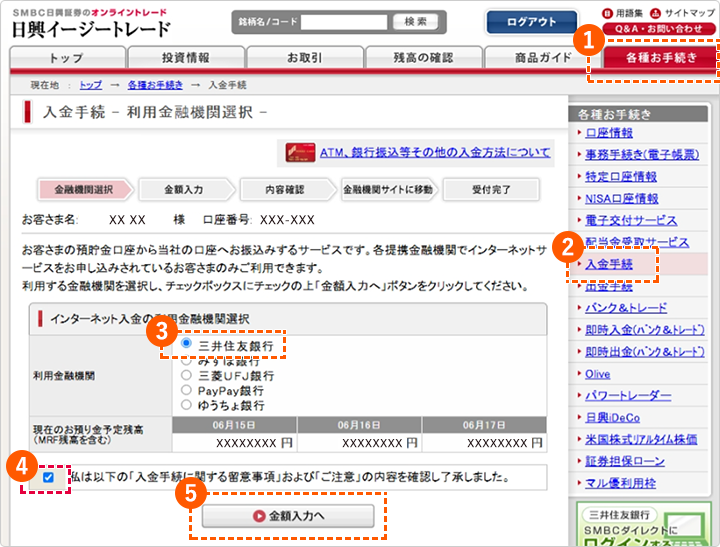Viewport: 720px width, 547px height.
Task: Click the 各種お手続き breadcrumb link
Action: [155, 85]
